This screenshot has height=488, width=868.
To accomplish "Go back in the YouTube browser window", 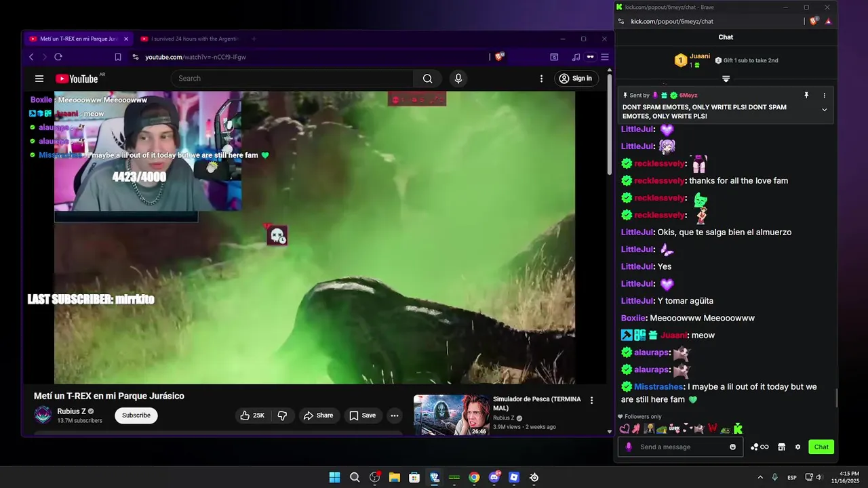I will (x=31, y=57).
